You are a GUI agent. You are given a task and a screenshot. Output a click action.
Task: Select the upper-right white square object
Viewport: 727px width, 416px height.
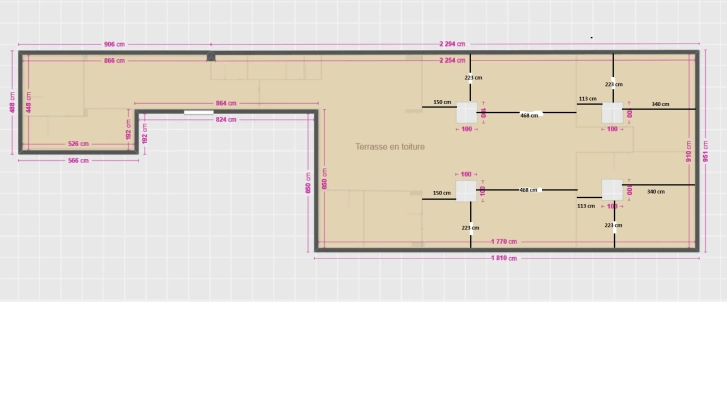coord(612,114)
